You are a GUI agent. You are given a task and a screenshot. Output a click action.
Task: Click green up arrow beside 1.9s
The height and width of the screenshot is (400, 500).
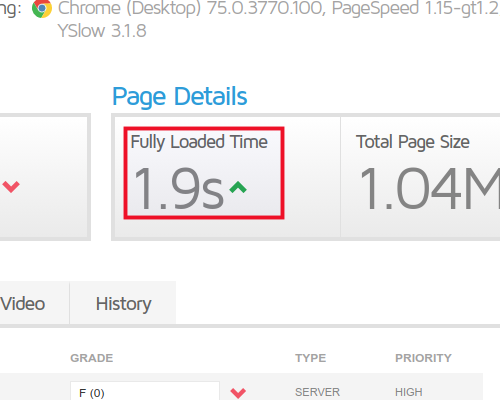[238, 188]
